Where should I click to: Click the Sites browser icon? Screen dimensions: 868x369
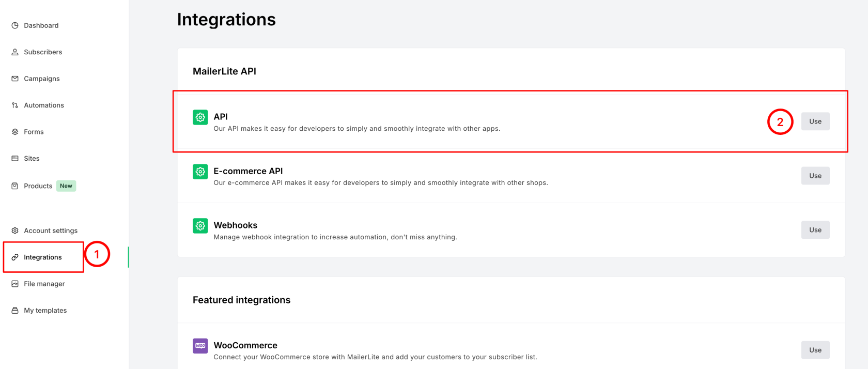[15, 159]
